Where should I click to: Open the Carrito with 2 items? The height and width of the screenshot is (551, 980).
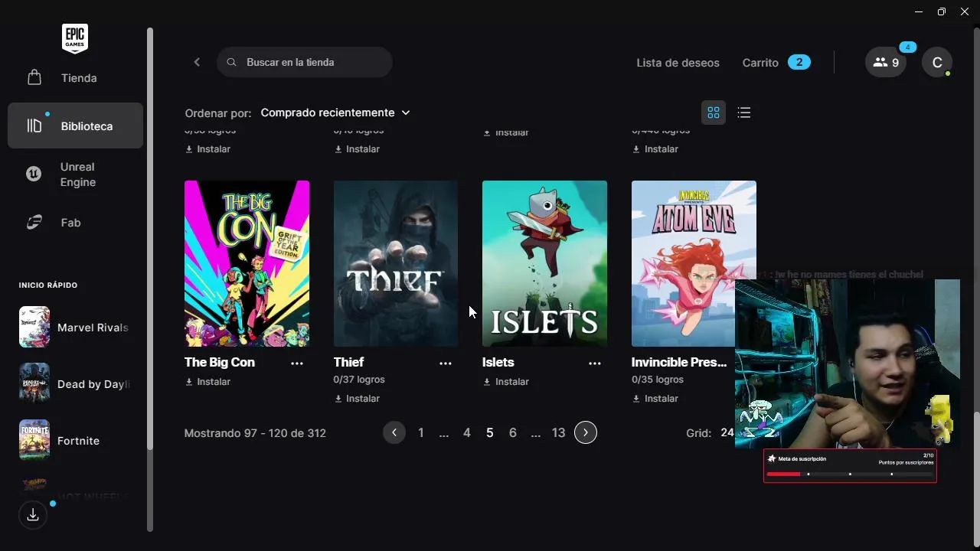[776, 63]
